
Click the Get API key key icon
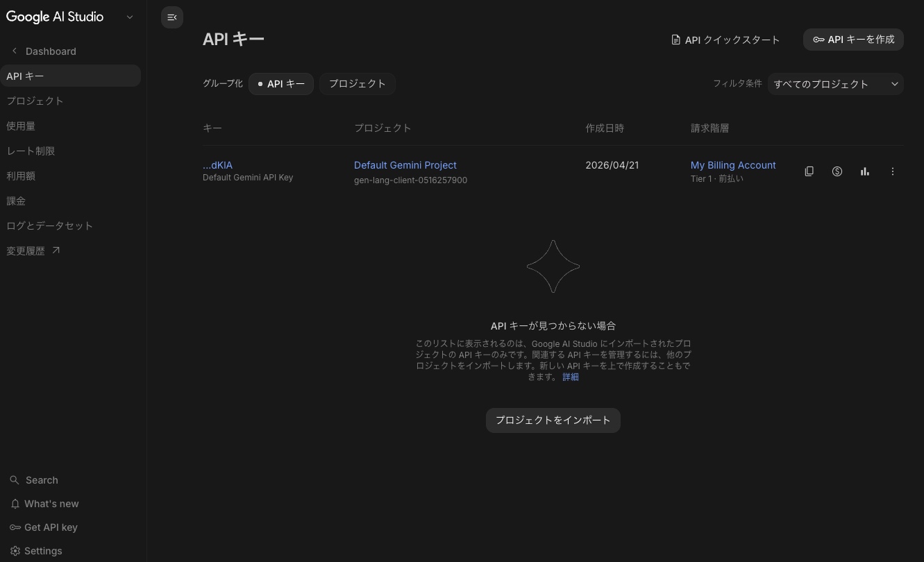(x=15, y=527)
